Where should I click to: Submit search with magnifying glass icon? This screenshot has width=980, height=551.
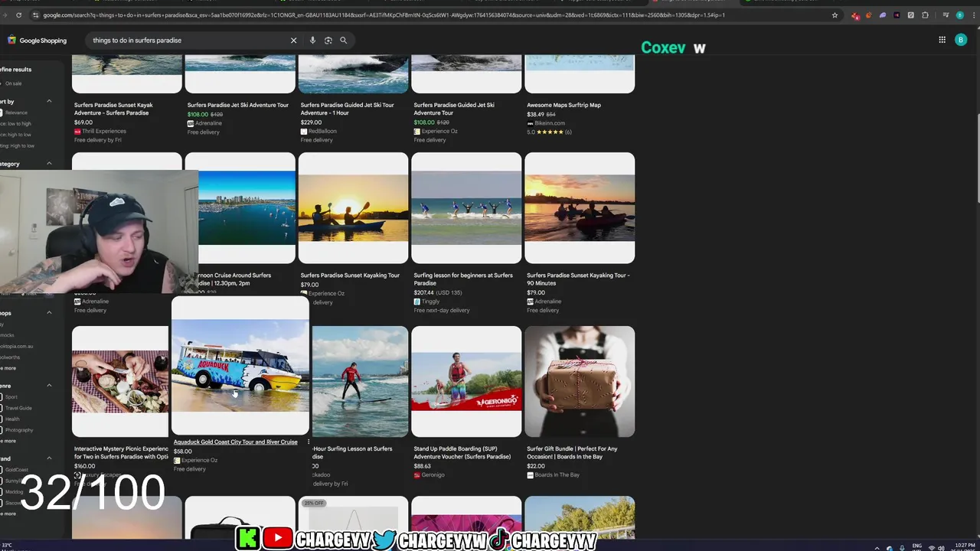343,41
